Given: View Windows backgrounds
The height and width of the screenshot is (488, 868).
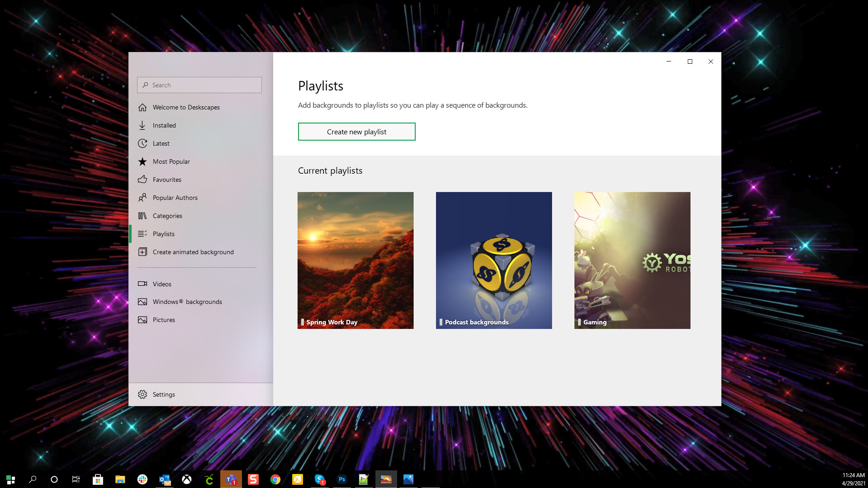Looking at the screenshot, I should click(187, 302).
